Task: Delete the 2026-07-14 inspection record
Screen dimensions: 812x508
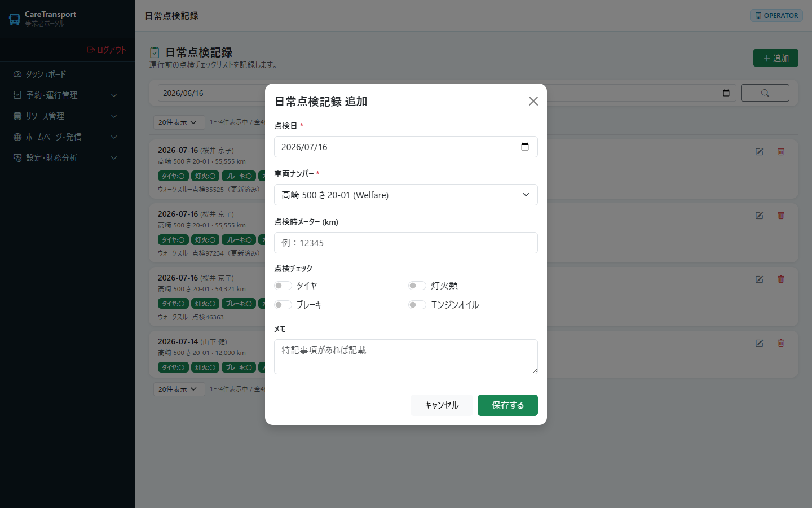Action: (x=781, y=343)
